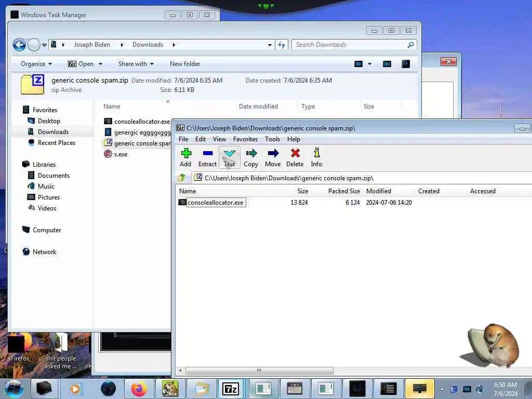Select Desktop under Favorites
The height and width of the screenshot is (399, 532).
(49, 121)
